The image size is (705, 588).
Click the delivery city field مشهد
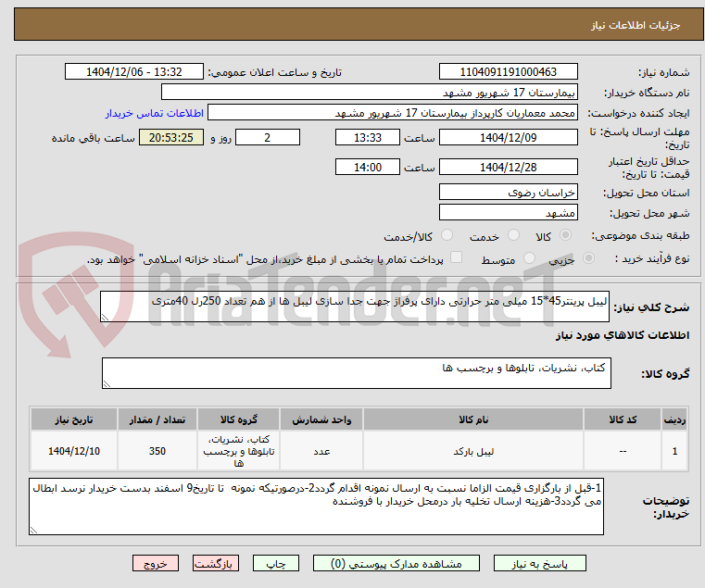(x=508, y=212)
